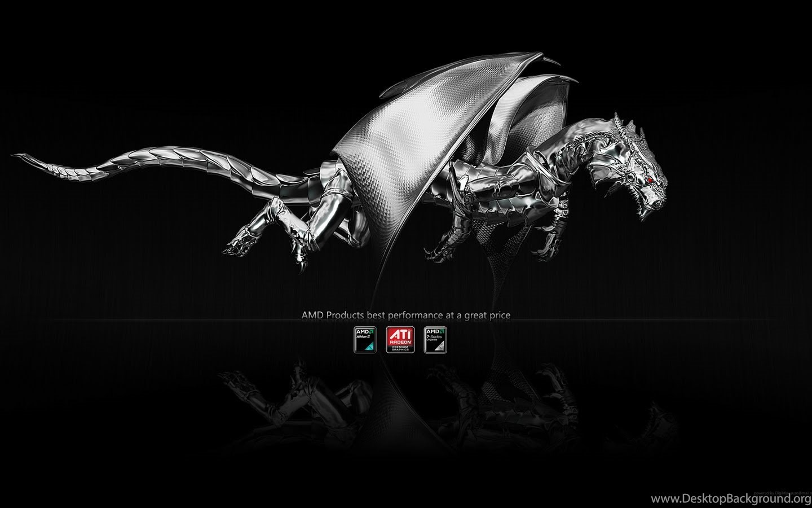
Task: Click the dragon's red eye
Action: [650, 180]
